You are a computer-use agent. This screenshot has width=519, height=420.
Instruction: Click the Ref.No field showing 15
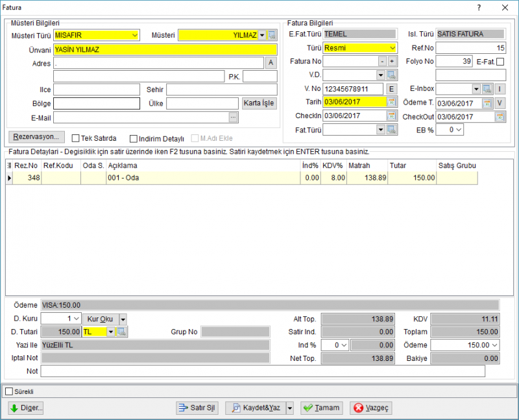tap(471, 48)
